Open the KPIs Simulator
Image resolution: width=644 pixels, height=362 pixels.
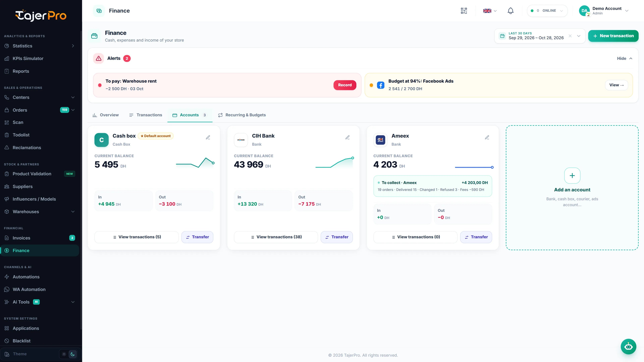[x=40, y=58]
